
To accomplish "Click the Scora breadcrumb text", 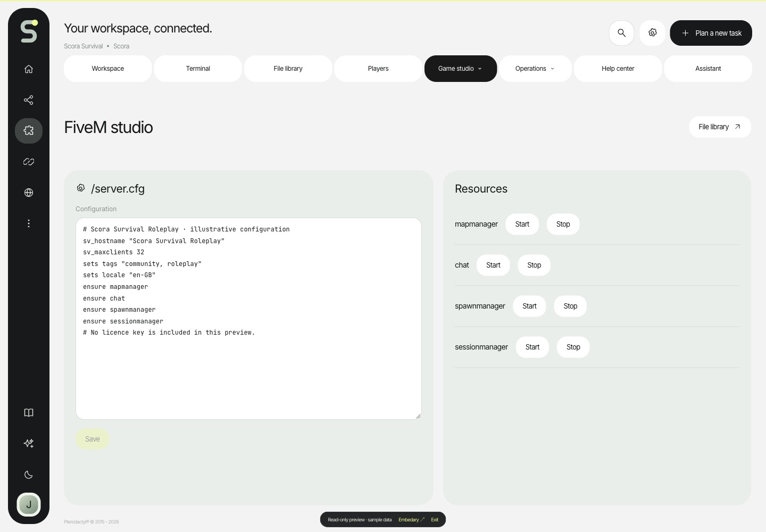I will coord(121,46).
